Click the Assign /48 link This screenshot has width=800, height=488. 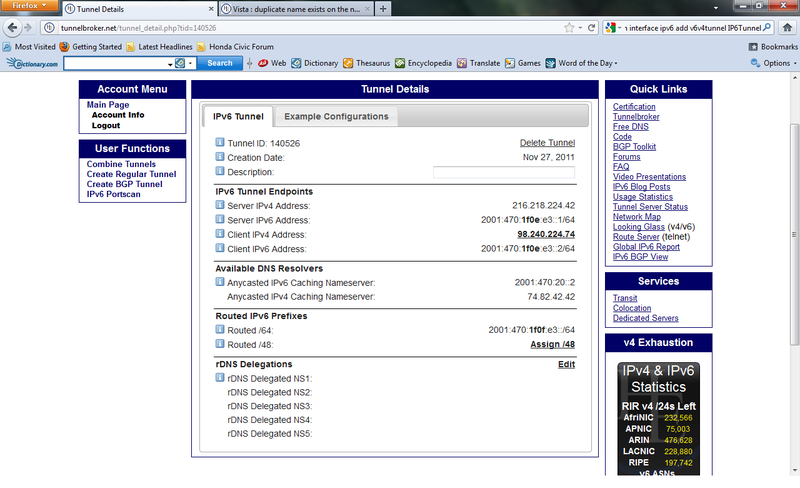[552, 344]
